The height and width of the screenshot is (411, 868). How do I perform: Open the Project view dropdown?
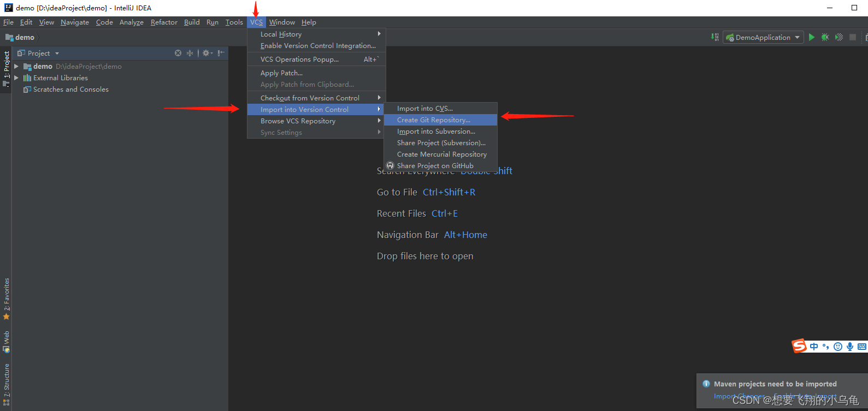point(57,53)
